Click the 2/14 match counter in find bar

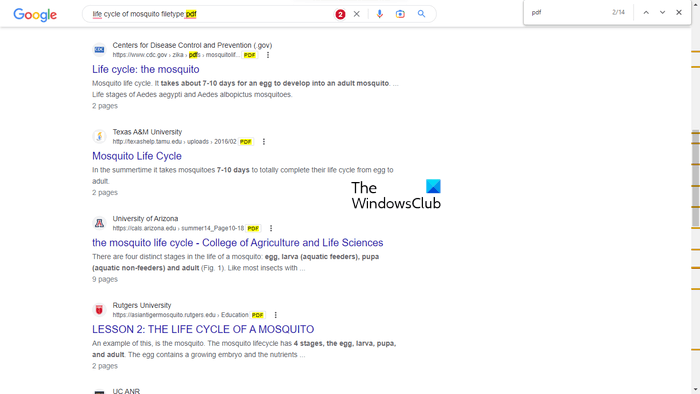[x=618, y=12]
